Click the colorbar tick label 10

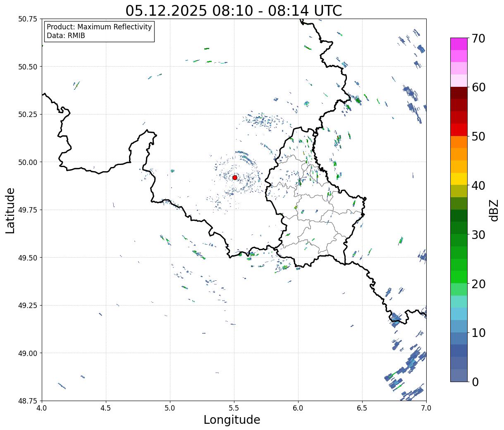478,333
